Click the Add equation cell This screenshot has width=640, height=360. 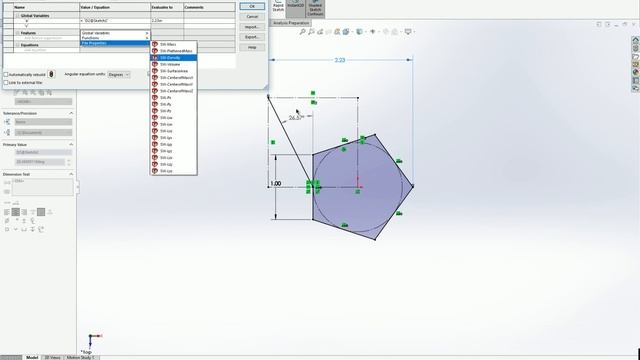pyautogui.click(x=47, y=50)
